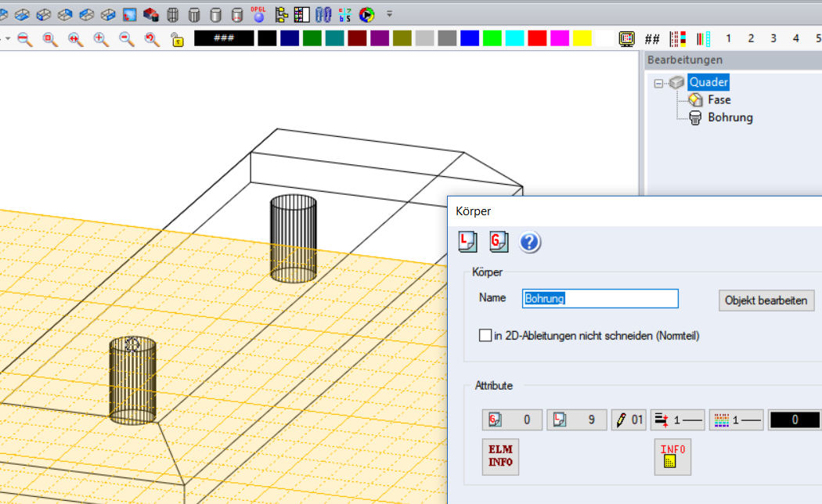Pick the bright red color swatch
This screenshot has width=822, height=504.
[537, 38]
